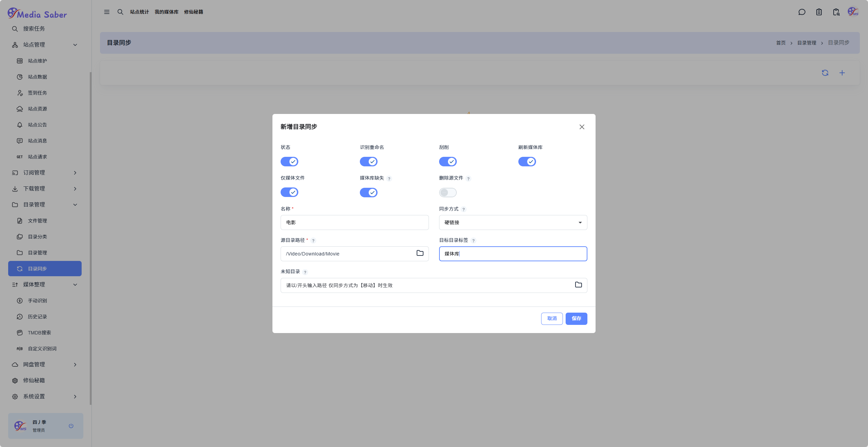Open the 同步方式 dropdown showing 硬链接
Viewport: 868px width, 447px height.
point(513,222)
